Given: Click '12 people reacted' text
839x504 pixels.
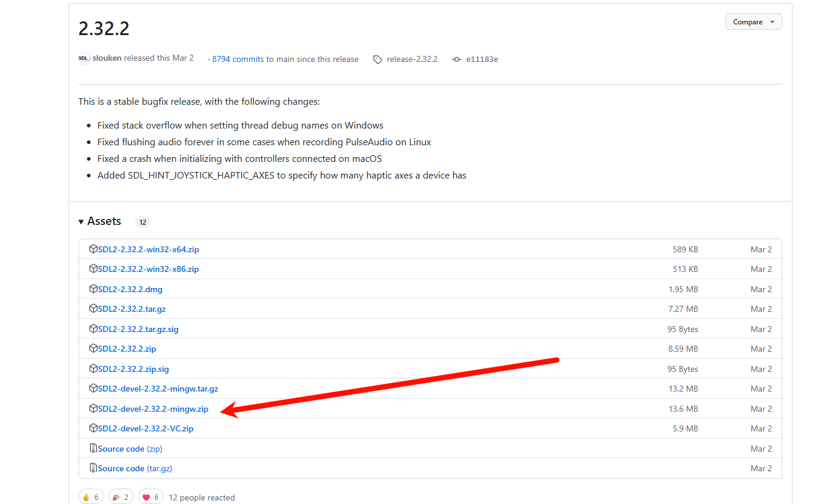Looking at the screenshot, I should pos(202,497).
